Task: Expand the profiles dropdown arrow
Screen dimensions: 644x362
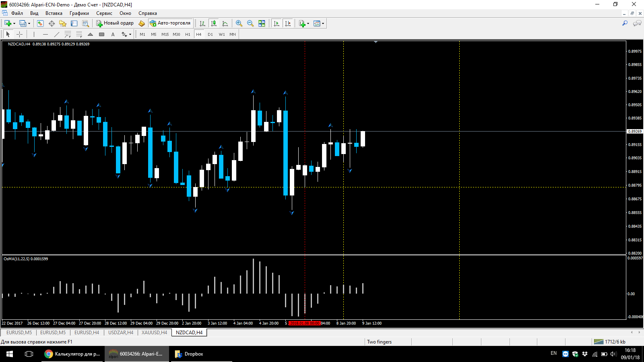Action: click(x=29, y=23)
